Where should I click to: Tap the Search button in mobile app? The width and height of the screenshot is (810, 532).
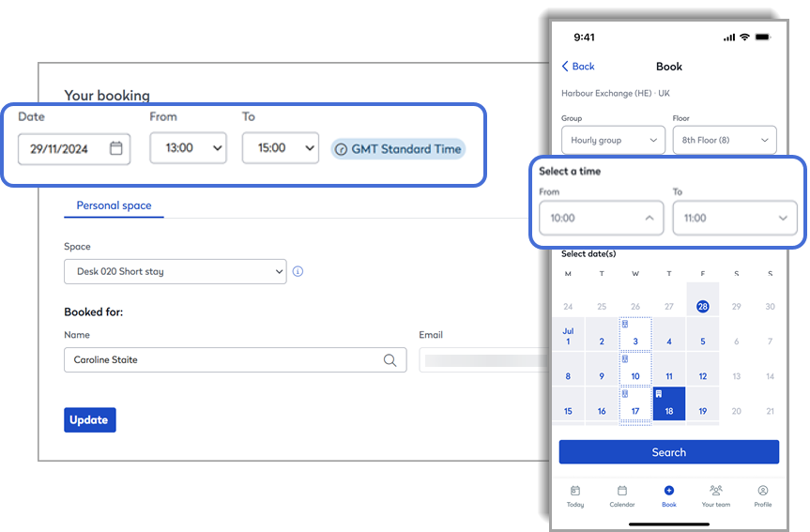click(x=669, y=452)
